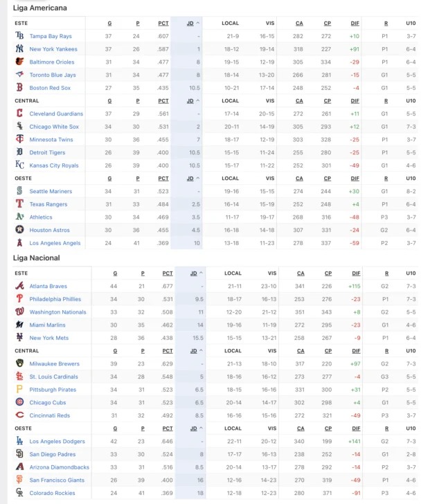Open the Seattle Mariners team link
The width and height of the screenshot is (421, 504).
(x=51, y=191)
